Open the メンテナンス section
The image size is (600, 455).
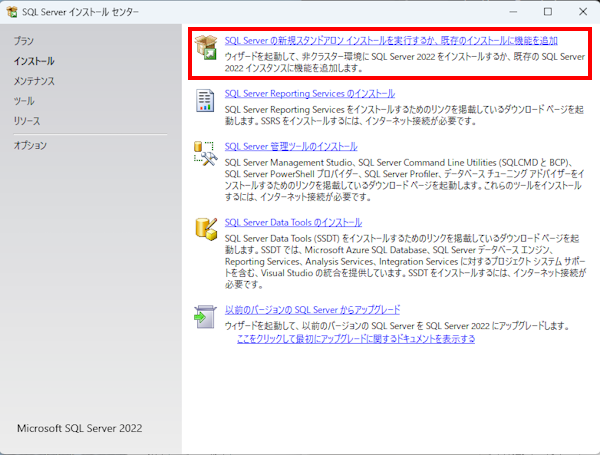[x=34, y=81]
